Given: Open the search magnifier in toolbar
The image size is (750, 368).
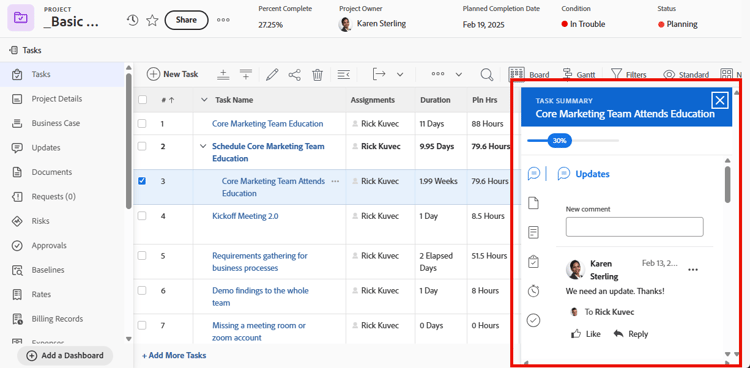Looking at the screenshot, I should click(487, 74).
